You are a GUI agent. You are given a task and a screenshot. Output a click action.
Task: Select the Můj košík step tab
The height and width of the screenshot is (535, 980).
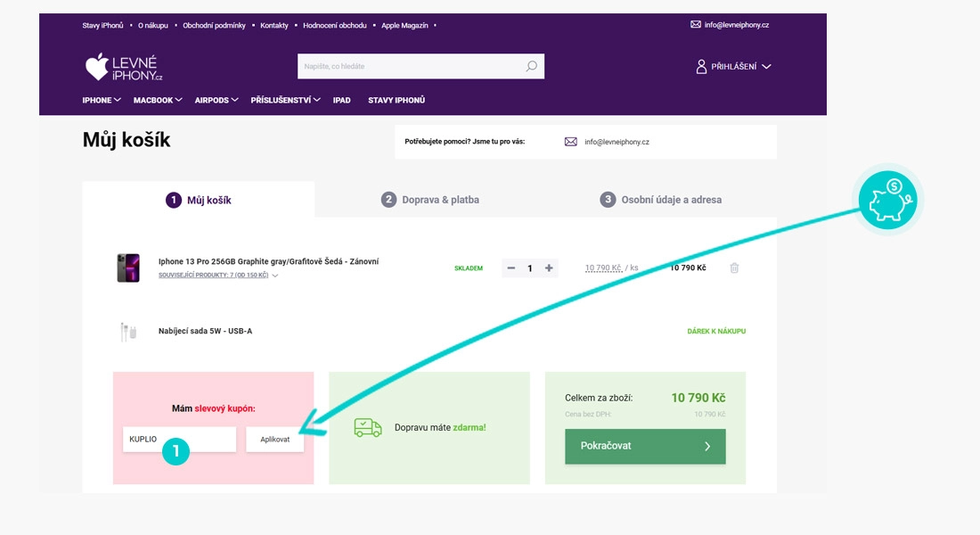(198, 201)
